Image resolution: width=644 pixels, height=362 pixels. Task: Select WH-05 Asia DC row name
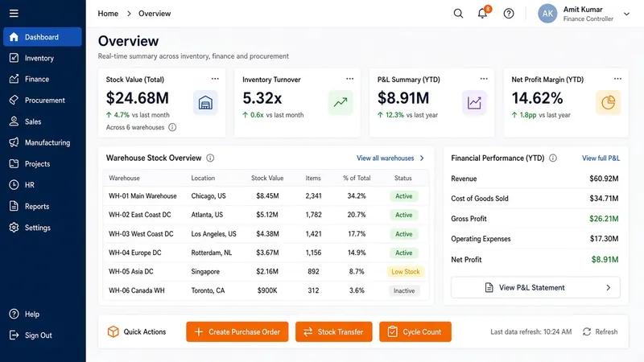130,272
